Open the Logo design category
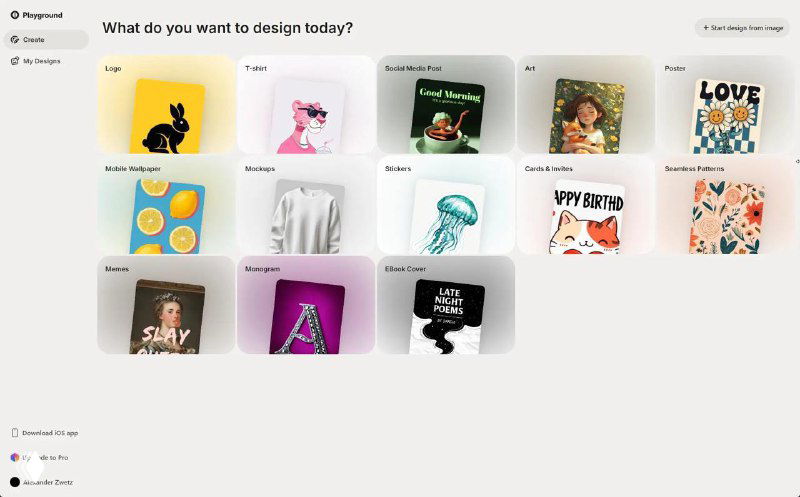 (166, 104)
